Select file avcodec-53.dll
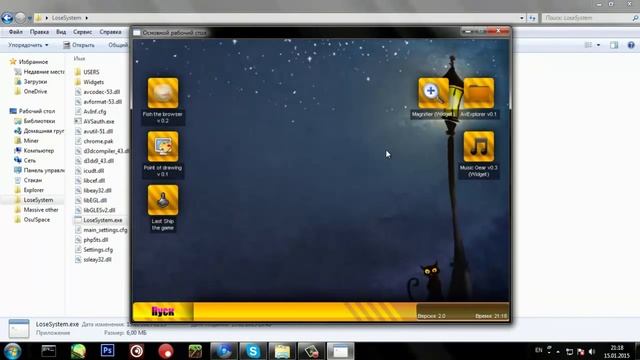Image resolution: width=640 pixels, height=360 pixels. point(97,92)
